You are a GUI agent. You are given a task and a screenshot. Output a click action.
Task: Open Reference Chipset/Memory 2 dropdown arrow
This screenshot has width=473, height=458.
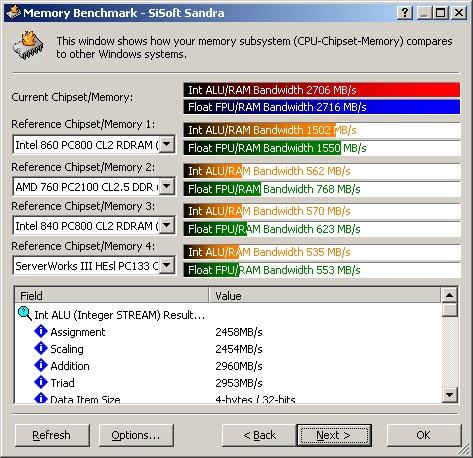pos(167,186)
